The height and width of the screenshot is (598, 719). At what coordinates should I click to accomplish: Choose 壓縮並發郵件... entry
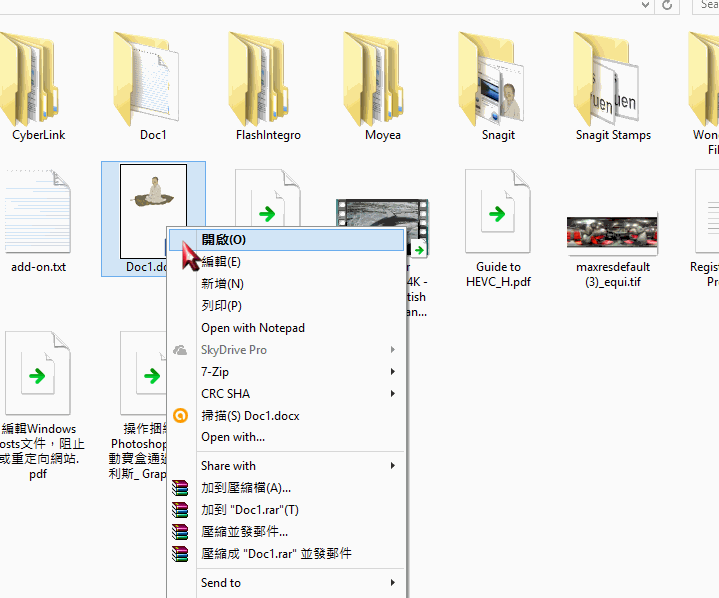click(x=287, y=532)
